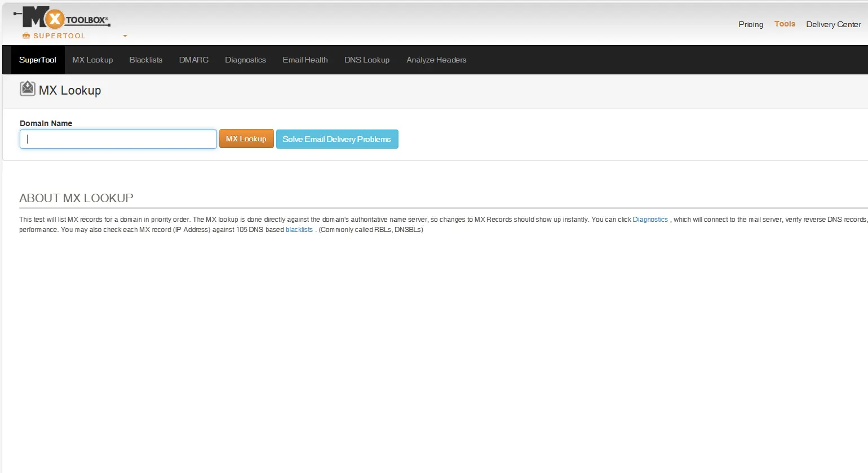
Task: Click the small orange icon beside SUPERTOOL
Action: coord(26,36)
